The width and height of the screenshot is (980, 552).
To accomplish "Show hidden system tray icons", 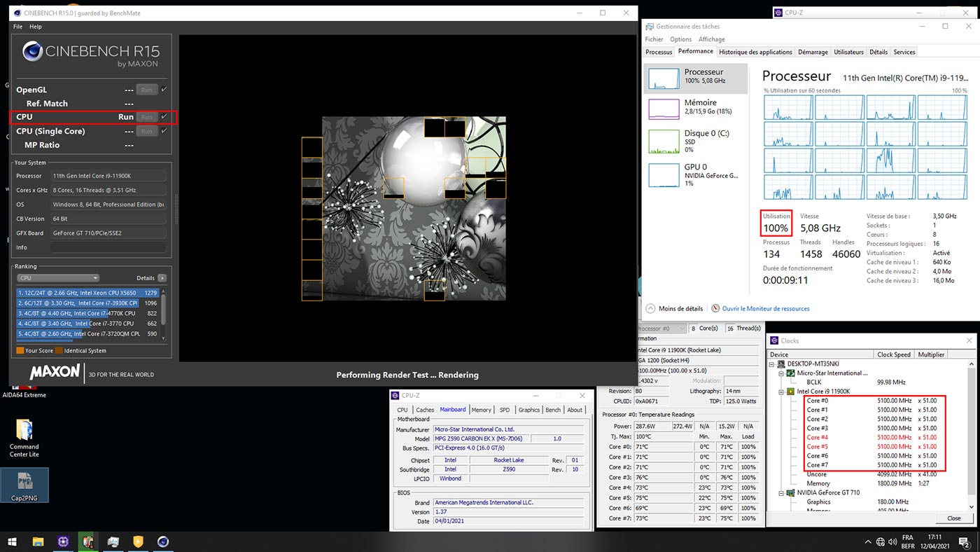I will [x=867, y=541].
